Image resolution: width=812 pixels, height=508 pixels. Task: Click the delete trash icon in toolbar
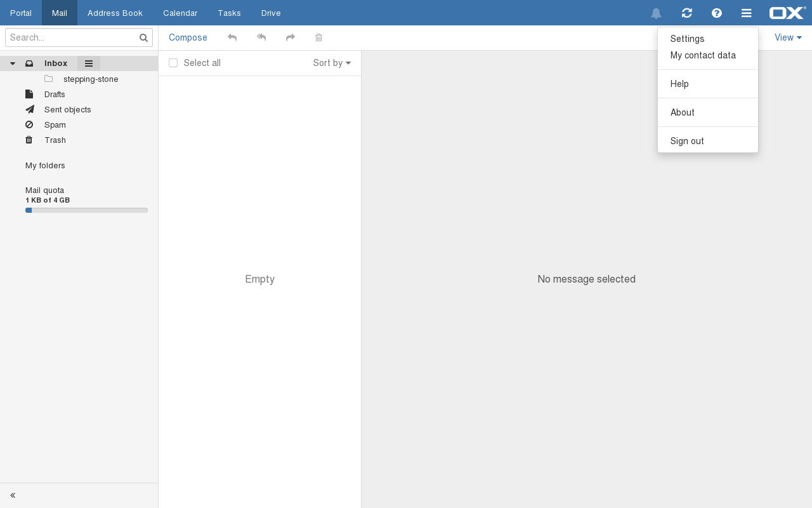(x=319, y=37)
